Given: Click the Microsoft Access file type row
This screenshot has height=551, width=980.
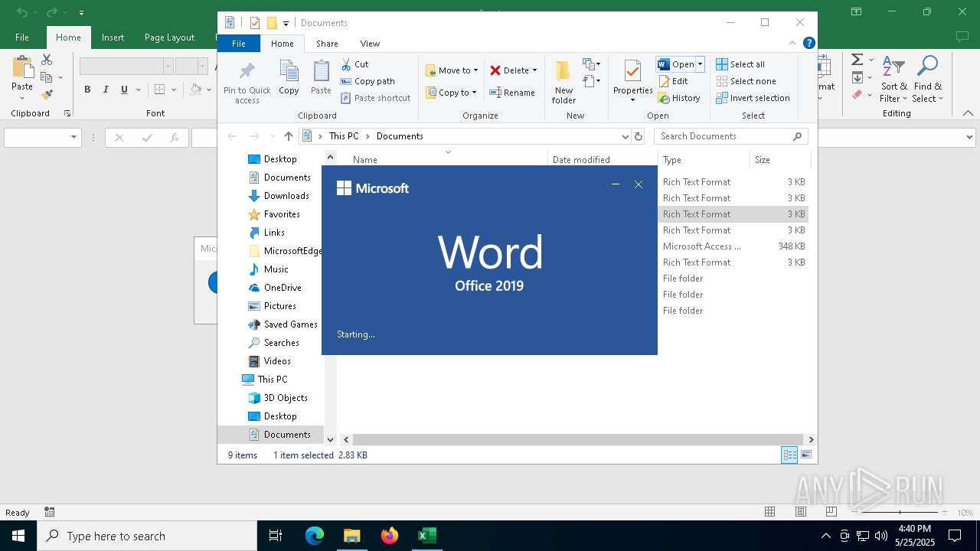Looking at the screenshot, I should [733, 246].
